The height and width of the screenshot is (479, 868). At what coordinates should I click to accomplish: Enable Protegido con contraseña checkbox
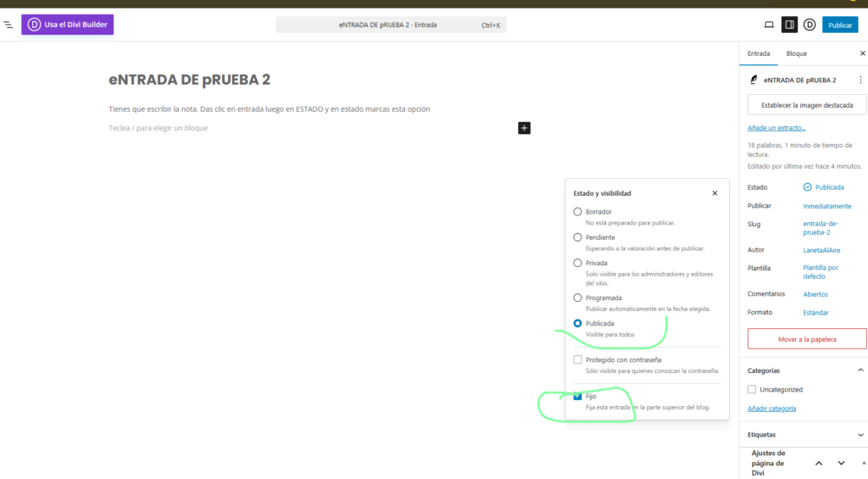click(x=578, y=360)
